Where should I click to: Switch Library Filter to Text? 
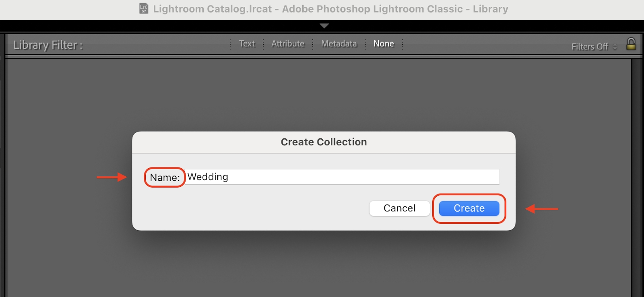[247, 43]
